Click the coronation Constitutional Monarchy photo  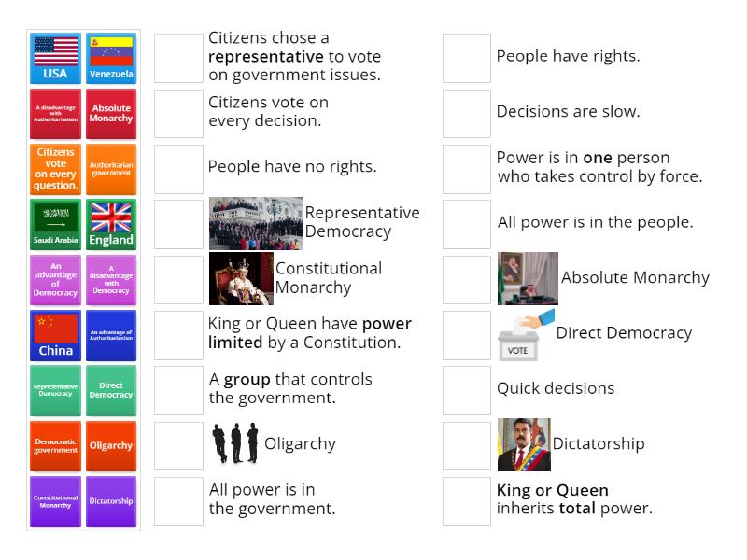240,277
